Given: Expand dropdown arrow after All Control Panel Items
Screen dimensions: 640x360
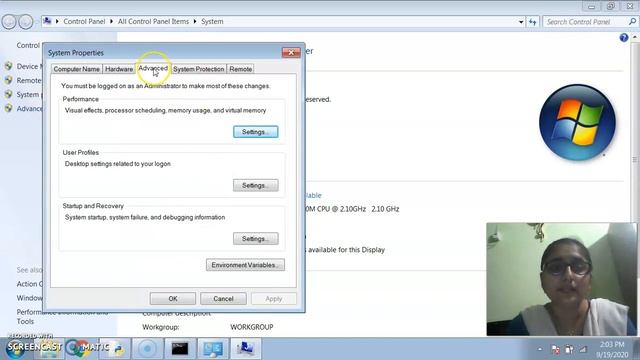Looking at the screenshot, I should 195,21.
